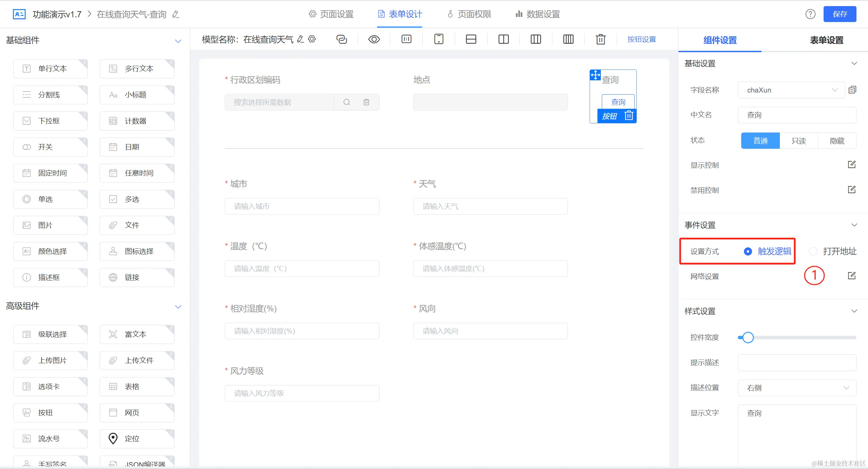Select the two-column layout icon
868x469 pixels.
coord(504,39)
